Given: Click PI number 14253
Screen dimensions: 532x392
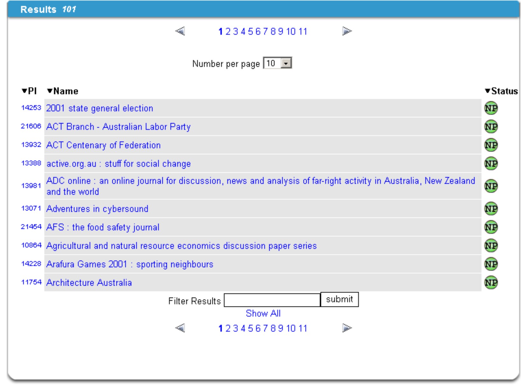Looking at the screenshot, I should 31,108.
